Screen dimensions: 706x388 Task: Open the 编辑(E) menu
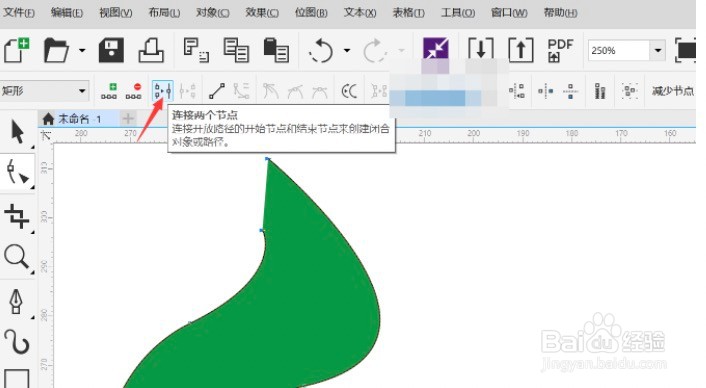(67, 13)
